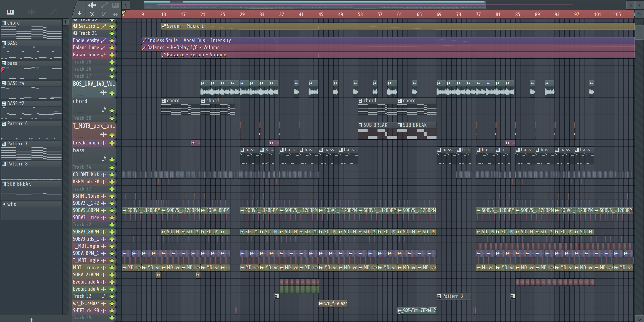Image resolution: width=644 pixels, height=322 pixels.
Task: Click the playlist scroll-up arrow
Action: [x=639, y=14]
